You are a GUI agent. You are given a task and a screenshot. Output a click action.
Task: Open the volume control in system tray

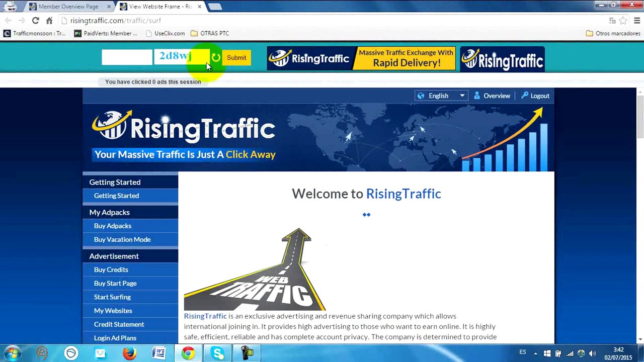(592, 353)
